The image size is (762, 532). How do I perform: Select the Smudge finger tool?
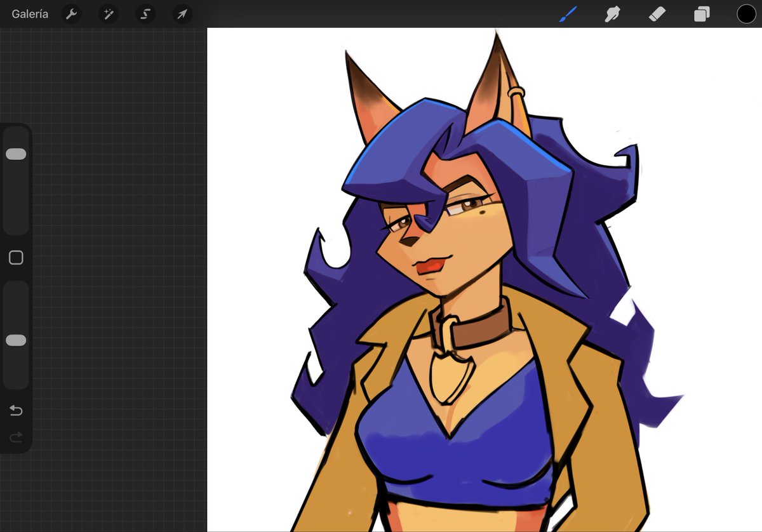[x=612, y=14]
